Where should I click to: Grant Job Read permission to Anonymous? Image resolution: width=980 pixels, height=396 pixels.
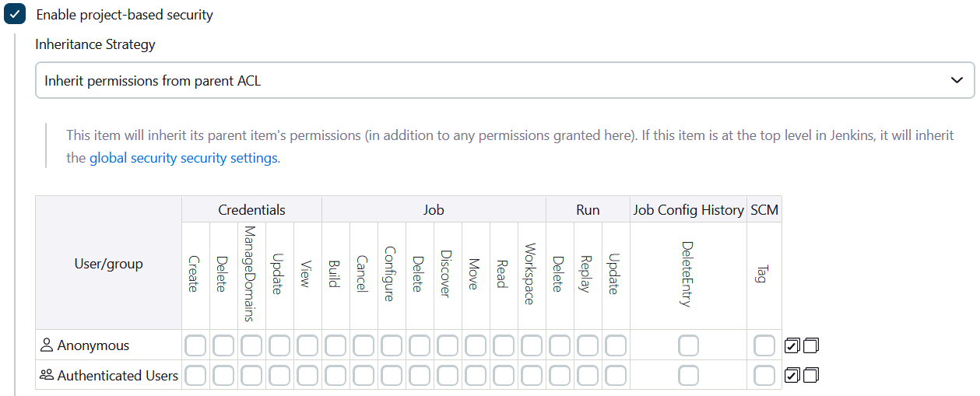[x=504, y=345]
